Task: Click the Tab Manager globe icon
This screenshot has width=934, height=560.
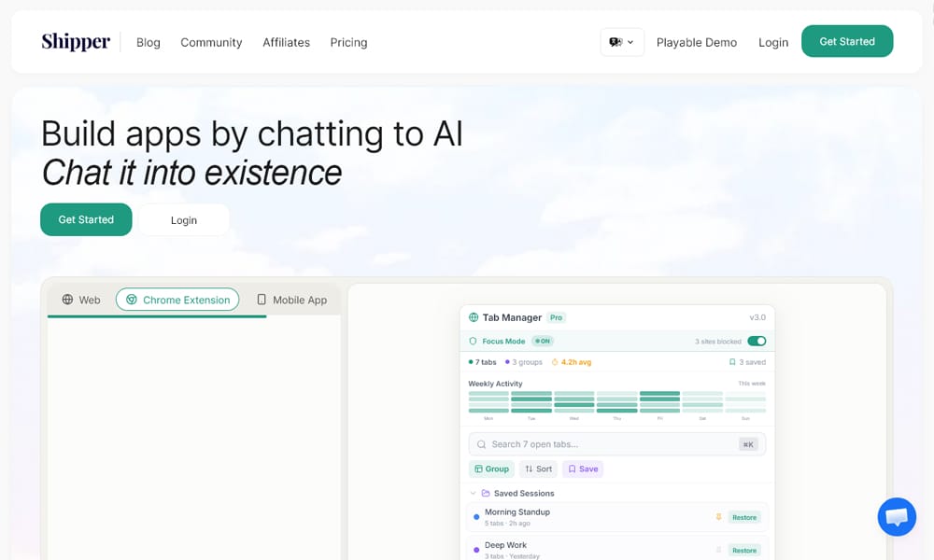Action: [474, 317]
